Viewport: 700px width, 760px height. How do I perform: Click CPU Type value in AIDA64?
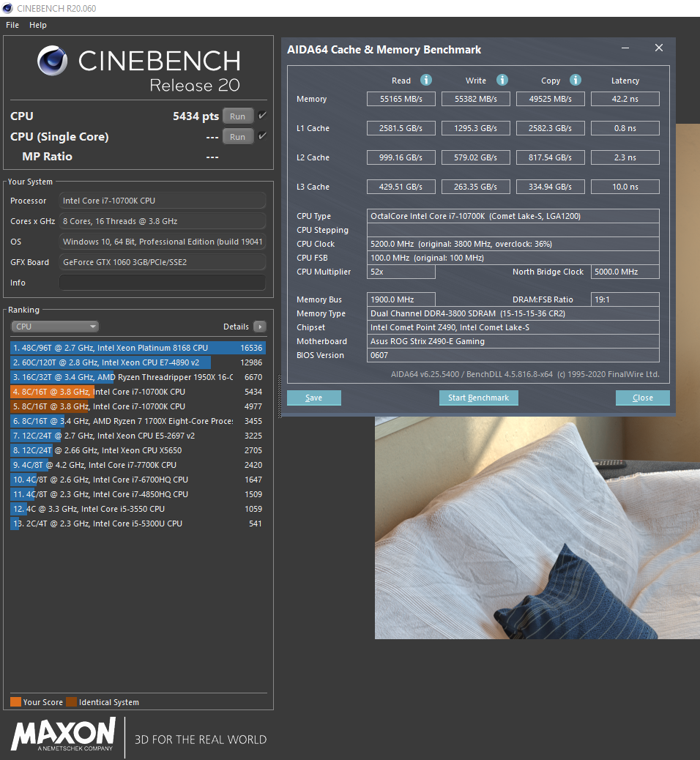coord(513,216)
